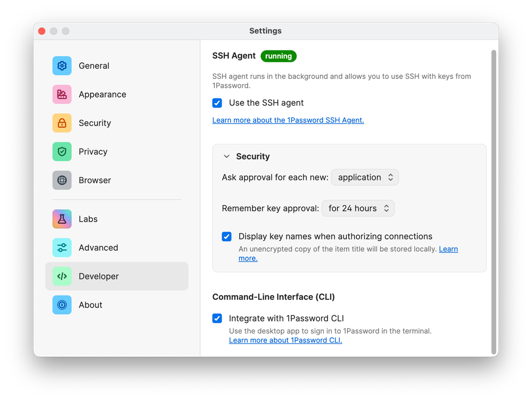Disable Integrate with 1Password CLI checkbox
The image size is (532, 401).
point(217,318)
